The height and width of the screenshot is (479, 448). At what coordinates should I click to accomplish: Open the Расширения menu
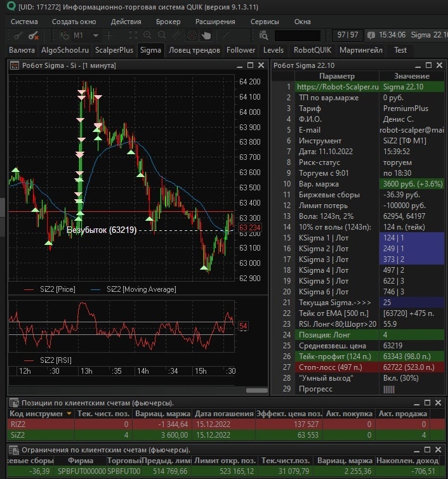click(x=215, y=22)
